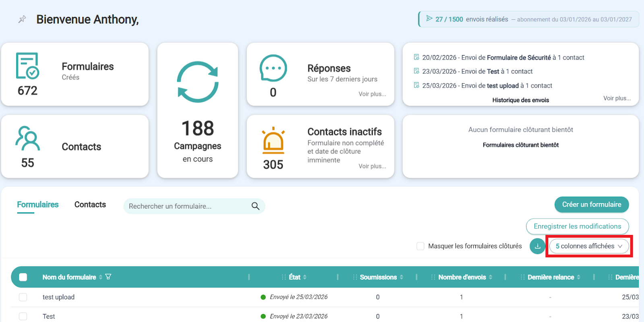644x322 pixels.
Task: Click the Contacts inactifs alarm icon
Action: pos(273,141)
